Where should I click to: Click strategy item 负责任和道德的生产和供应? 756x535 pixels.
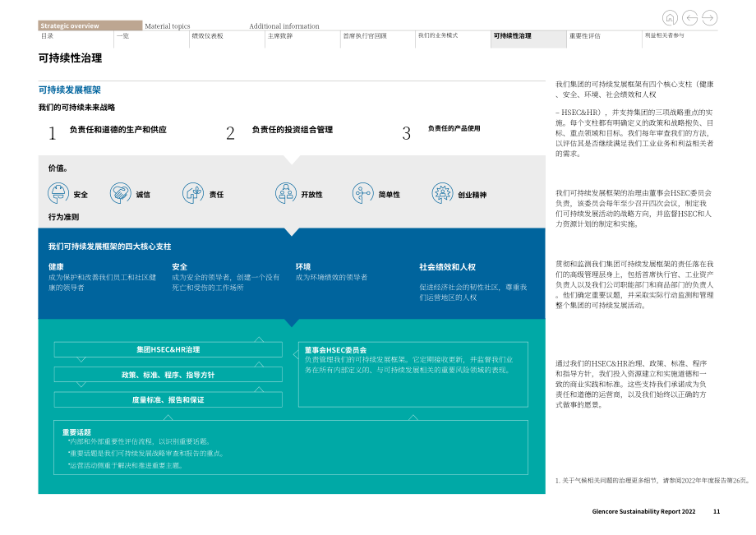point(118,130)
